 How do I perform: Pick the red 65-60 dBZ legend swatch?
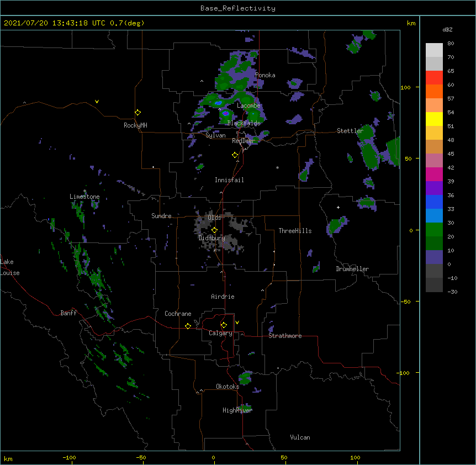click(434, 78)
